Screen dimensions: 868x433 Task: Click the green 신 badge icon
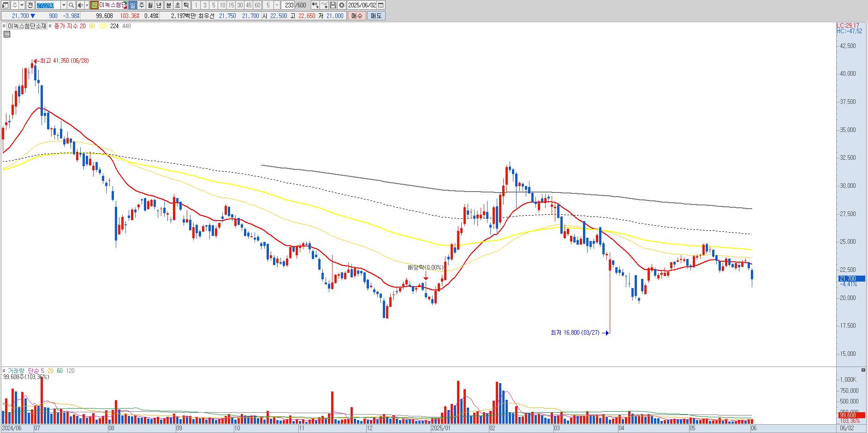94,5
